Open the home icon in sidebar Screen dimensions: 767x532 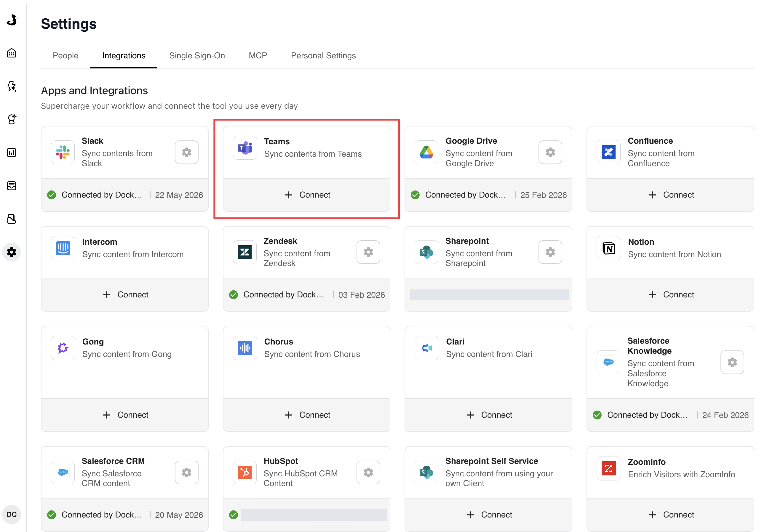pos(12,53)
